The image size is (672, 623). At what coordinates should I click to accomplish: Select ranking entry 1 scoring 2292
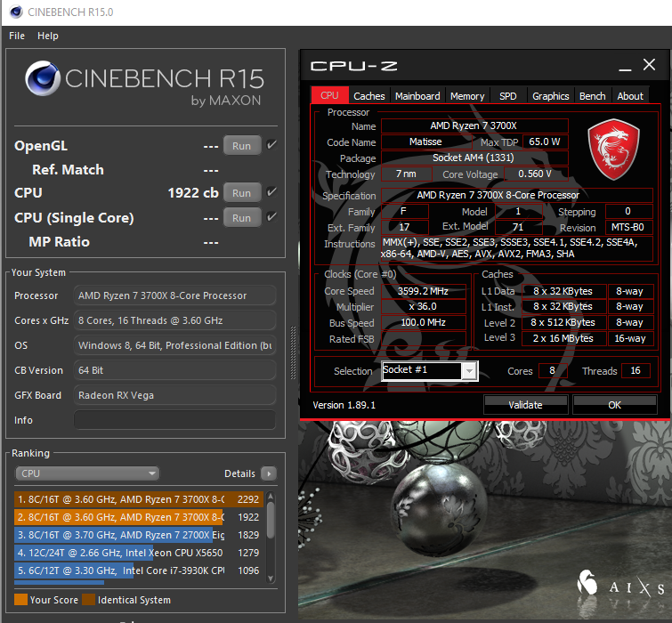(x=139, y=499)
